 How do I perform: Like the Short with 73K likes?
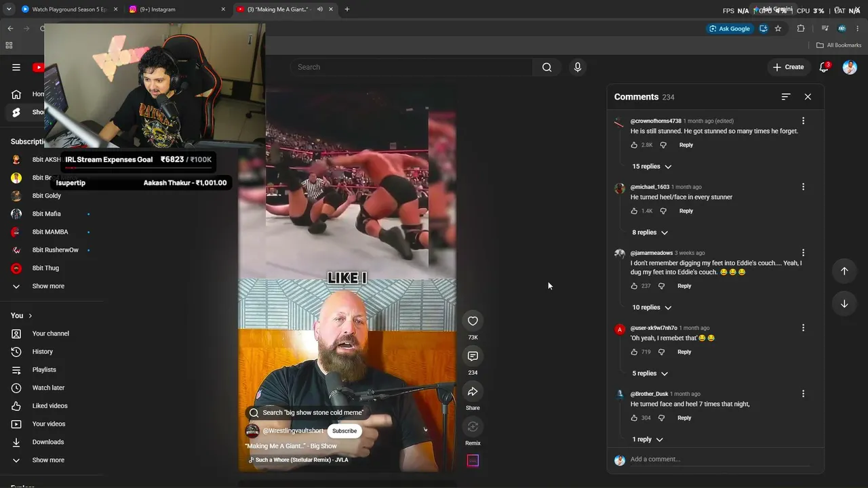click(473, 321)
